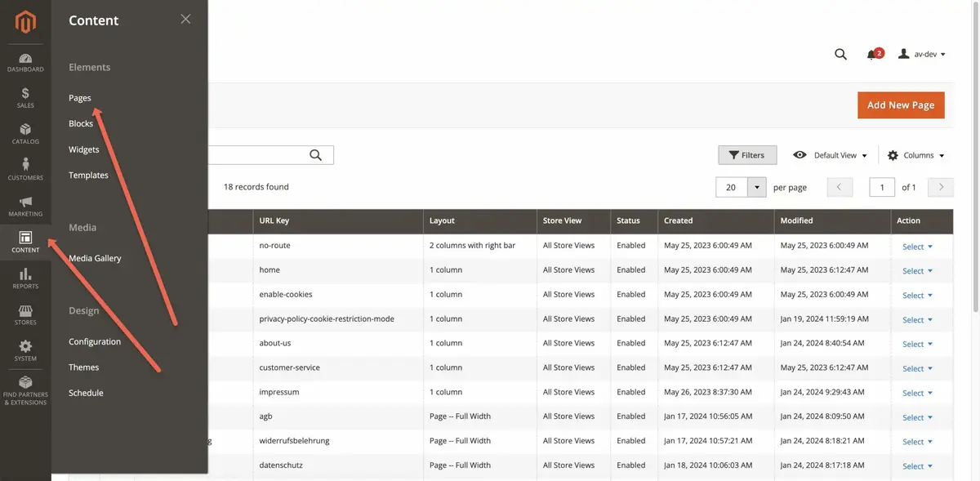
Task: Click the notifications bell icon
Action: click(x=872, y=55)
